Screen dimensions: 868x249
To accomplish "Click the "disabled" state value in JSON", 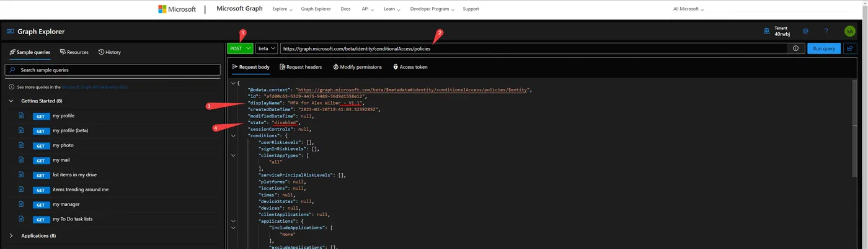I will (286, 122).
